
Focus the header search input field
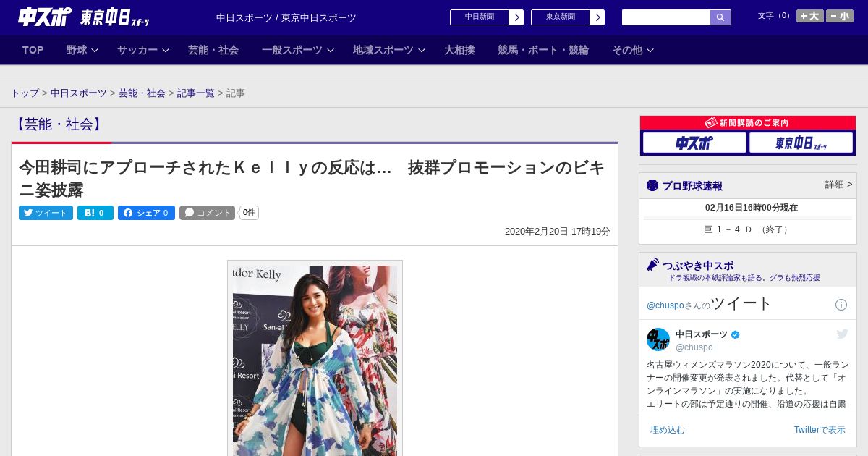click(666, 17)
